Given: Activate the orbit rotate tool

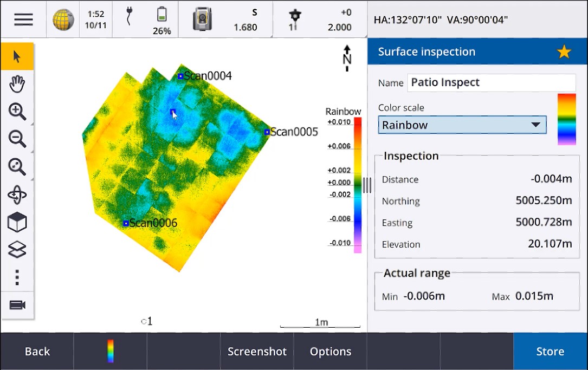Looking at the screenshot, I should 17,195.
